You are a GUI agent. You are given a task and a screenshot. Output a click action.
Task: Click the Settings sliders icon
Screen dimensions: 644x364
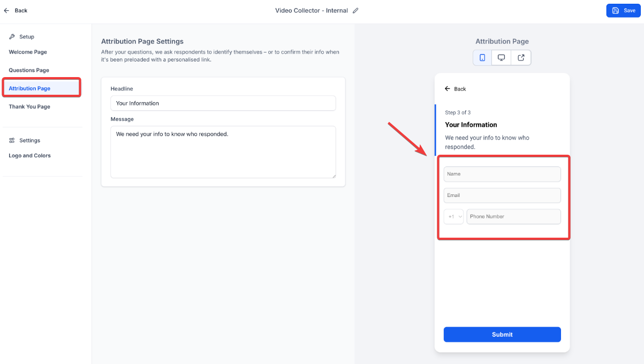tap(12, 140)
